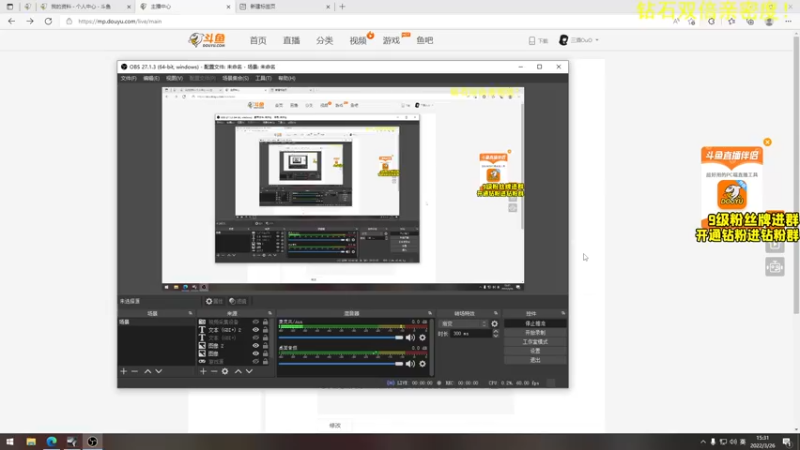Image resolution: width=800 pixels, height=450 pixels.
Task: Open the transition properties gear icon
Action: [494, 324]
